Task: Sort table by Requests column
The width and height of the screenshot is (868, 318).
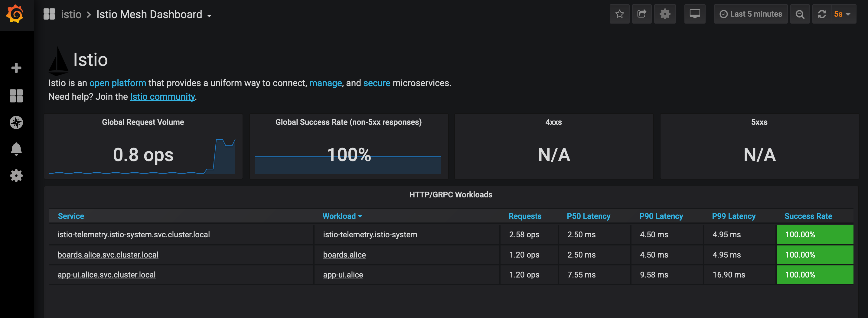Action: (525, 216)
